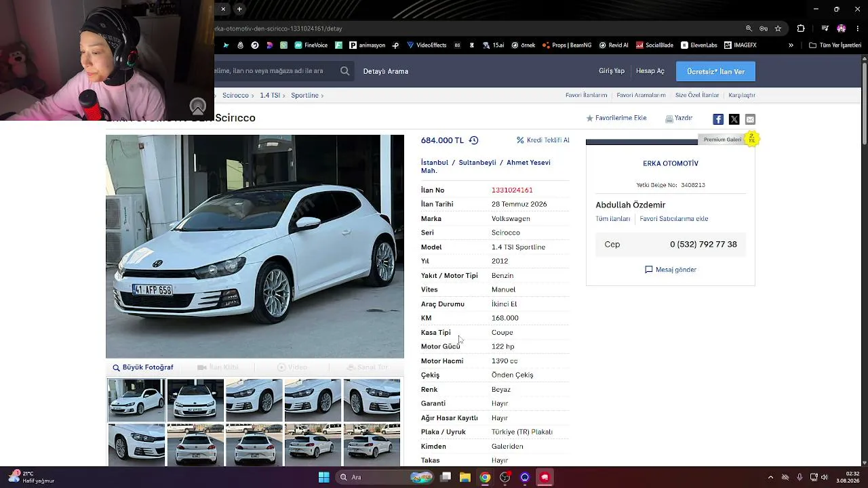
Task: Open the price history clock icon
Action: pyautogui.click(x=473, y=140)
